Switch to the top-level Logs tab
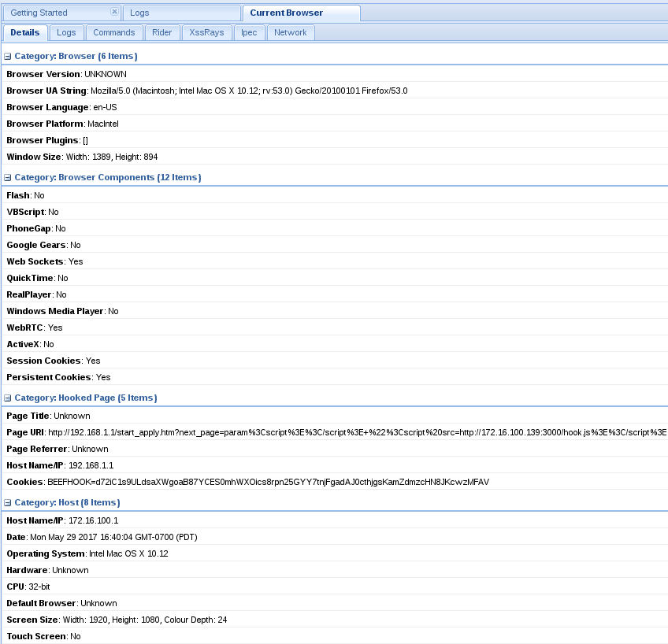This screenshot has height=644, width=668. [182, 13]
